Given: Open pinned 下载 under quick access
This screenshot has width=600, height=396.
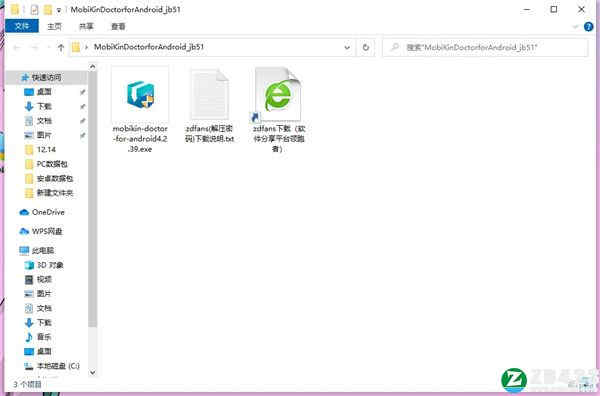Looking at the screenshot, I should point(44,106).
